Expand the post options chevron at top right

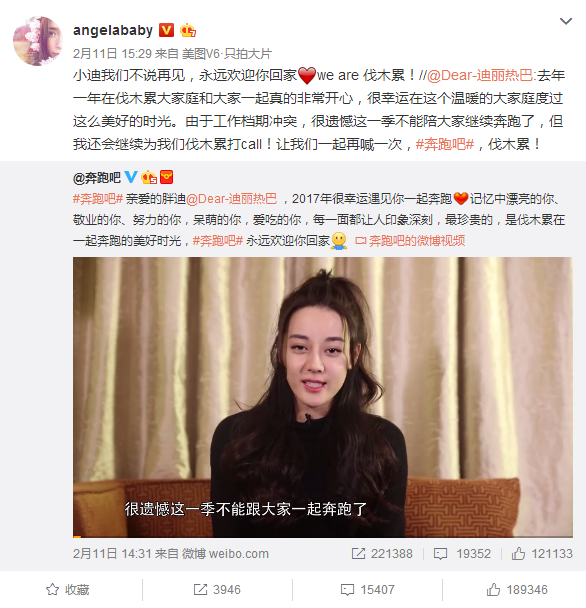566,21
